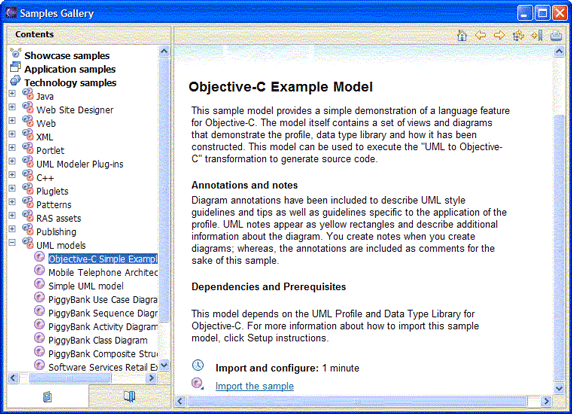Screen dimensions: 572x414
Task: Click description pane scroll-left arrow
Action: (x=180, y=401)
